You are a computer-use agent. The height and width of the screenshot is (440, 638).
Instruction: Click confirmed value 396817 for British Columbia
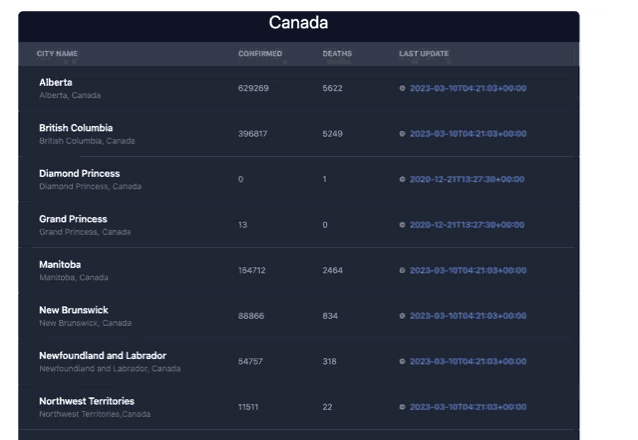pos(253,134)
